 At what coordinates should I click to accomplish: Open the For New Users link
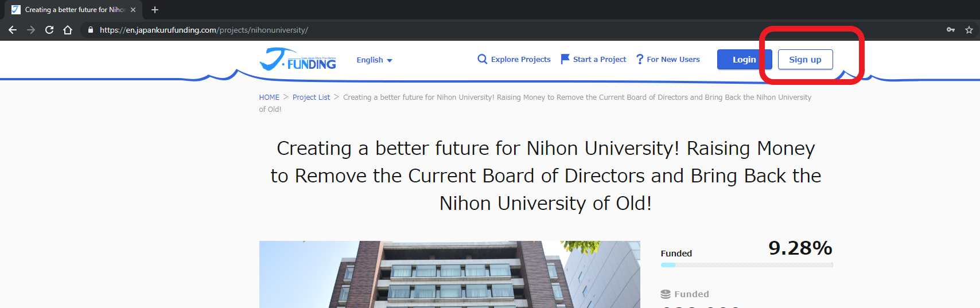(x=673, y=59)
